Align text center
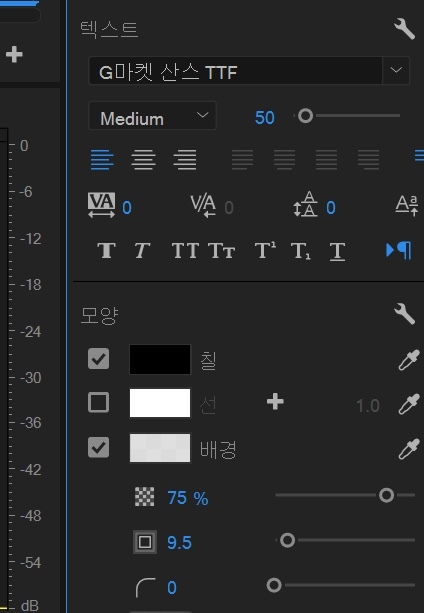This screenshot has height=613, width=424. pos(143,160)
